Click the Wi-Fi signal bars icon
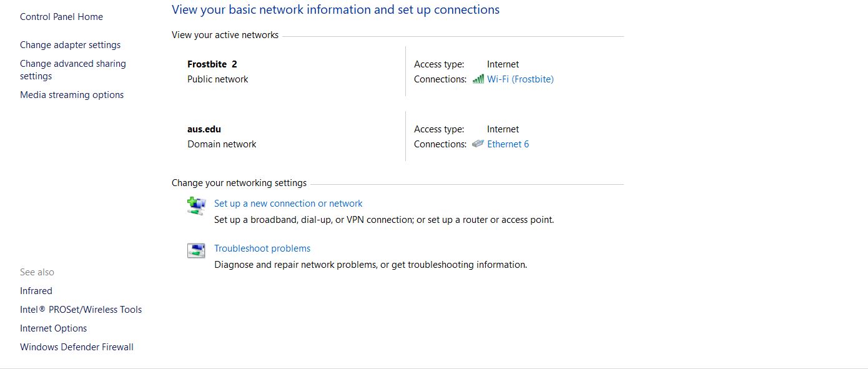Screen dimensions: 868x369 pos(478,79)
